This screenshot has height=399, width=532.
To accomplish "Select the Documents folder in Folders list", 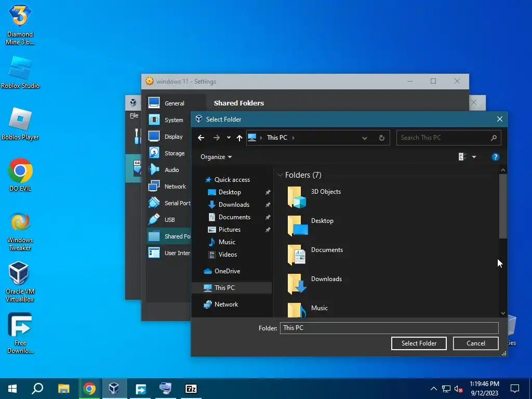I will (315, 255).
